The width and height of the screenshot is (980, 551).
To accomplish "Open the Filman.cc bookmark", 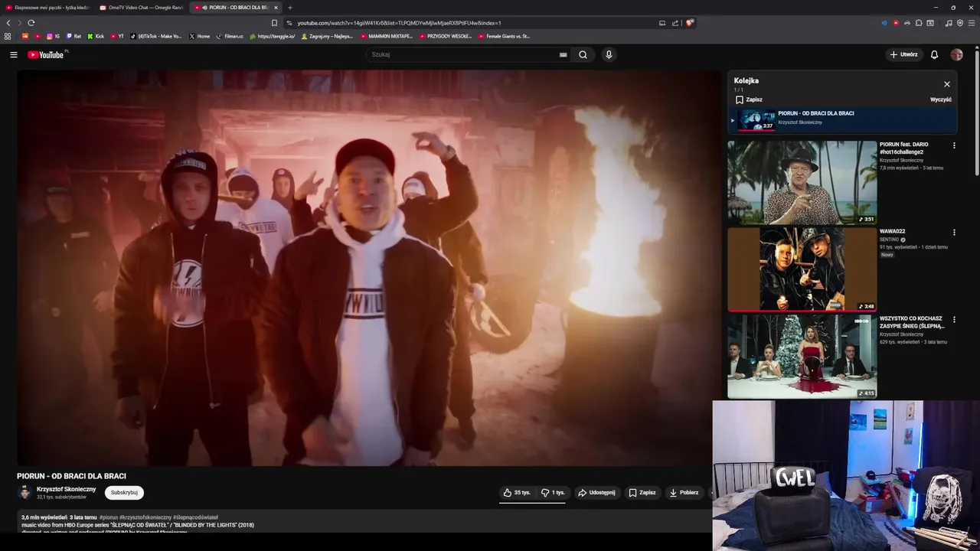I will [x=230, y=36].
